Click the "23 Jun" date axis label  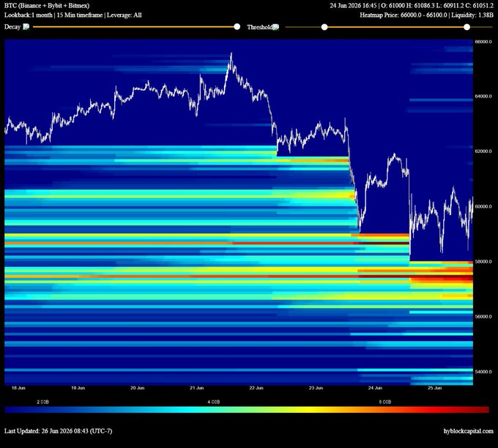click(316, 388)
